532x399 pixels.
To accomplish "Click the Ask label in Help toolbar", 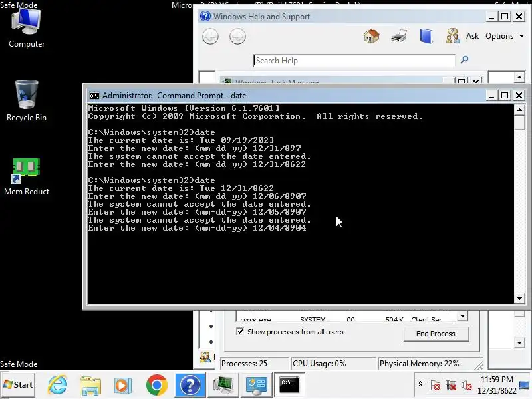I will pos(472,36).
